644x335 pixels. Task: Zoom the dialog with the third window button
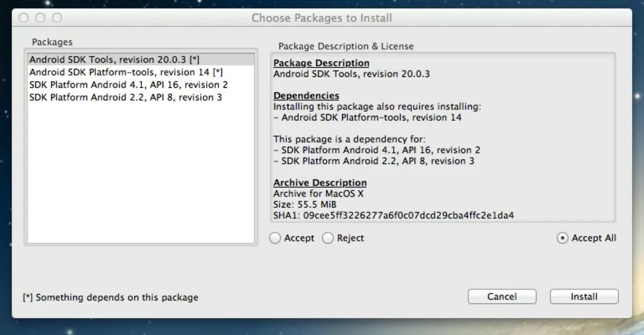pos(57,18)
